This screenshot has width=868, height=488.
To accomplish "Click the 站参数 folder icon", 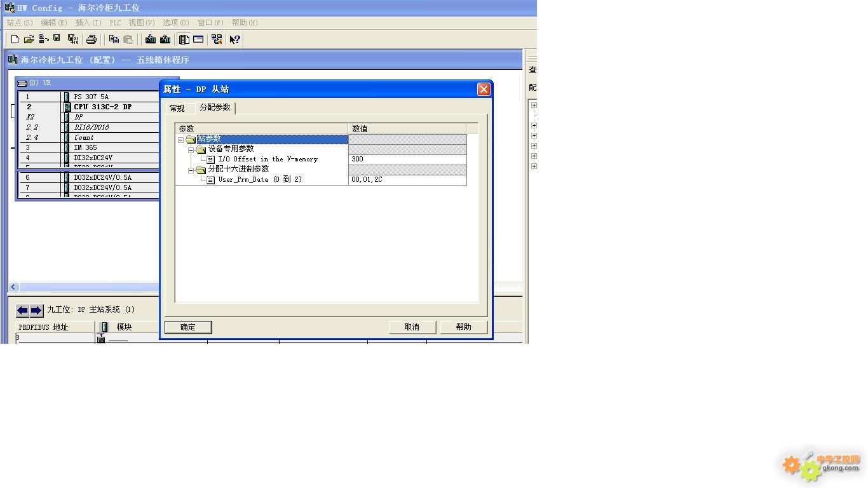I will (x=191, y=139).
